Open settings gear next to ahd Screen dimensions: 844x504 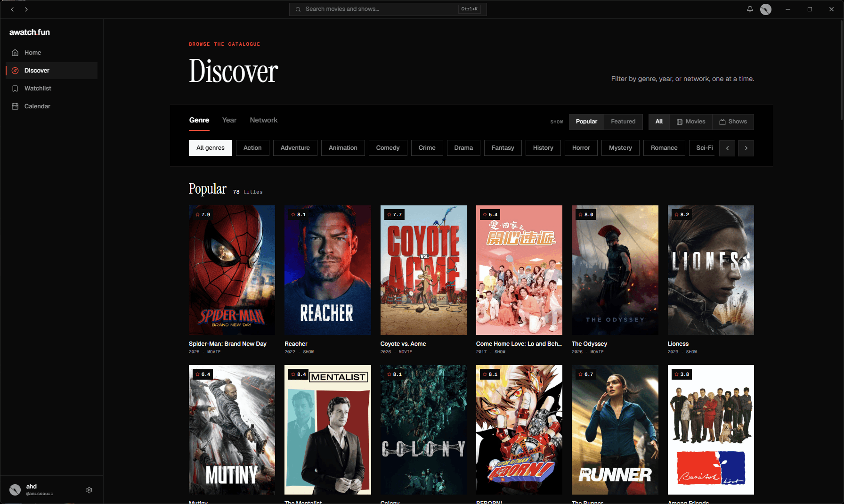89,490
